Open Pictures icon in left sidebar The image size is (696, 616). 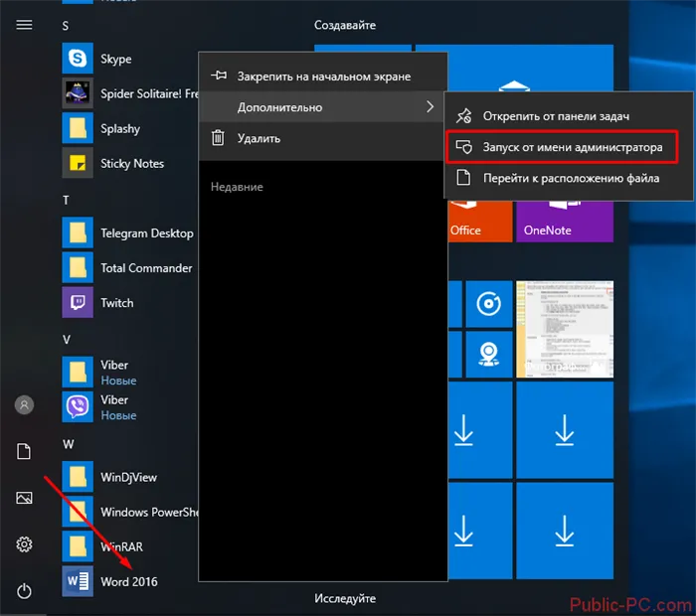24,498
